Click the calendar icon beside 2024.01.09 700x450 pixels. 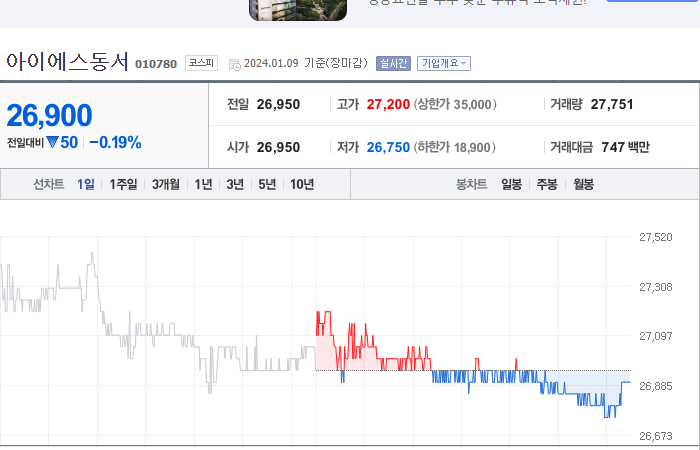pos(234,64)
